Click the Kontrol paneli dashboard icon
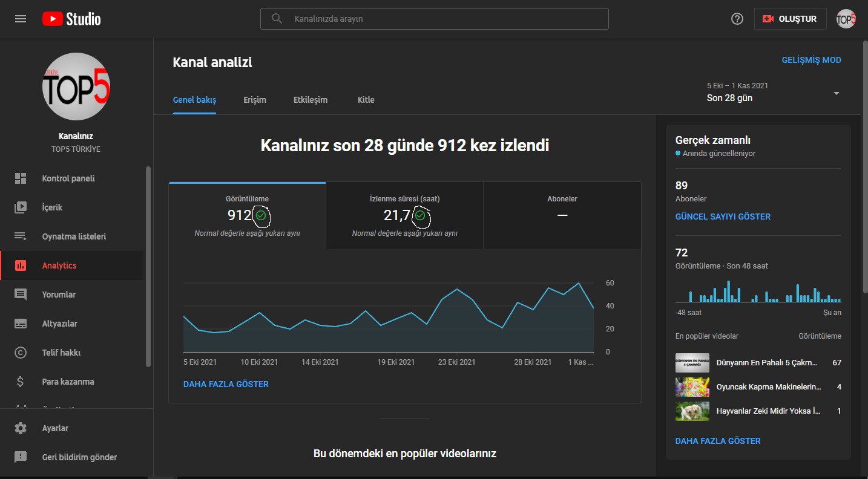The image size is (868, 479). tap(21, 178)
